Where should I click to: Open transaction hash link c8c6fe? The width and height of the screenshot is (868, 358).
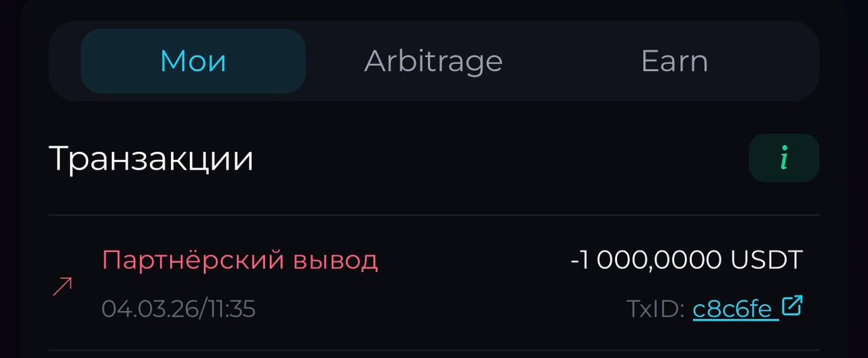[732, 309]
